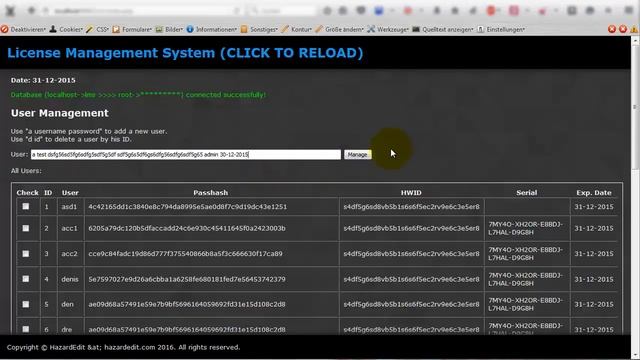The height and width of the screenshot is (360, 640).
Task: Select username cell acc1
Action: click(69, 228)
